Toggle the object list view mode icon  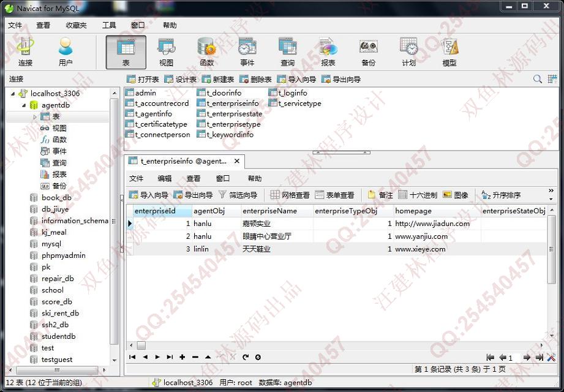552,79
